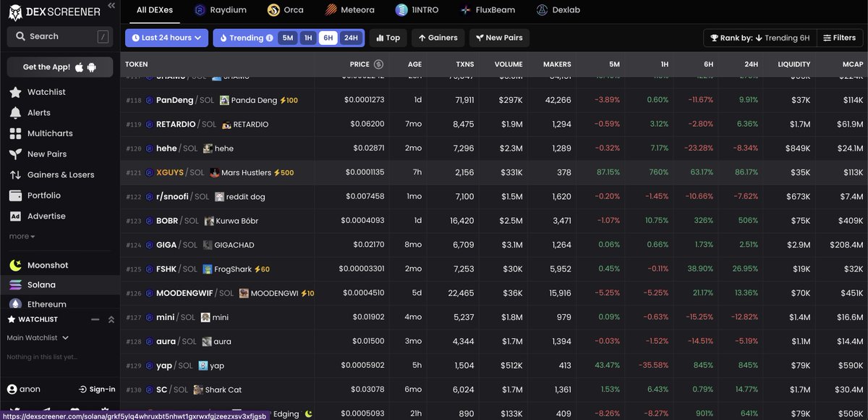Viewport: 868px width, 420px height.
Task: Expand the Main Watchlist selector
Action: [x=38, y=337]
